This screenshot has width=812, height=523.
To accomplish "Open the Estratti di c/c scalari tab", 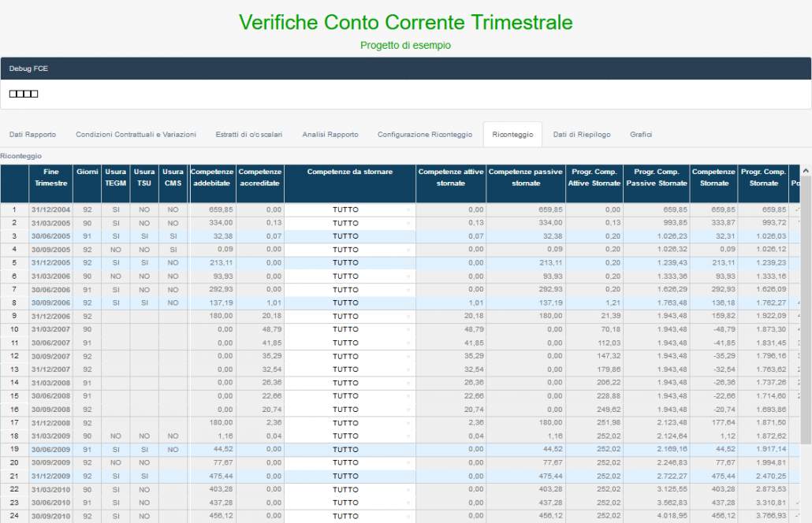I will click(x=249, y=135).
